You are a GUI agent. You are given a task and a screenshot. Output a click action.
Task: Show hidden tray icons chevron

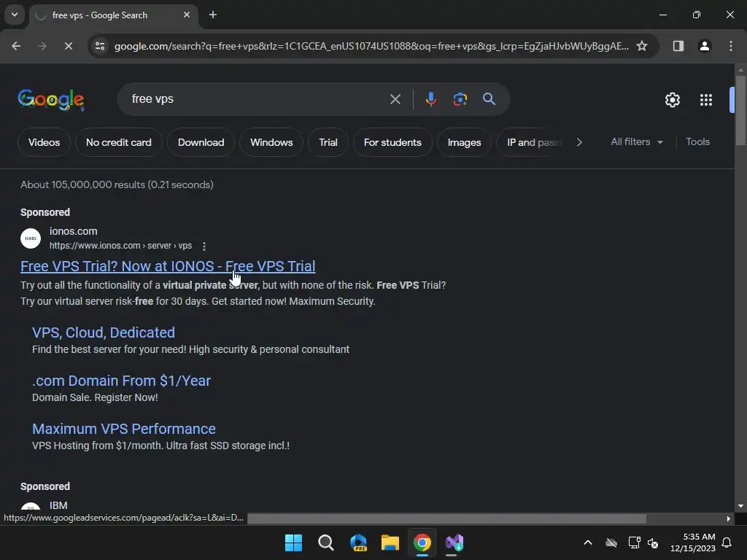[x=588, y=542]
